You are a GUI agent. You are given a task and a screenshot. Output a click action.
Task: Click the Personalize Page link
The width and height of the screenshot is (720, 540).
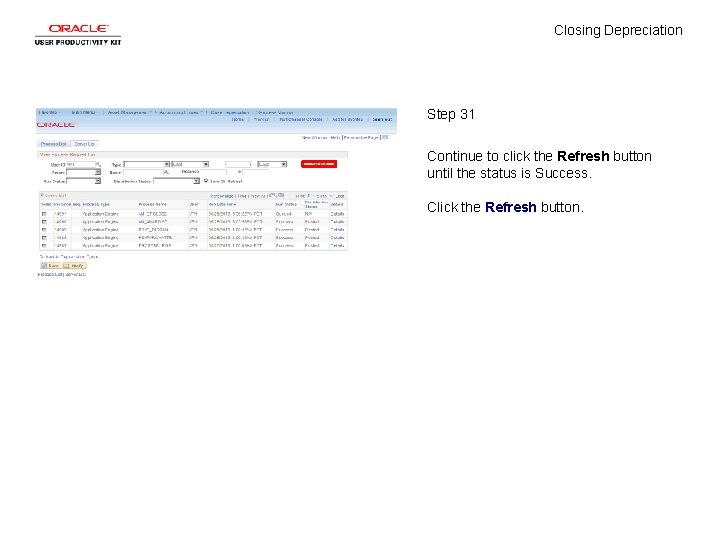(x=361, y=137)
